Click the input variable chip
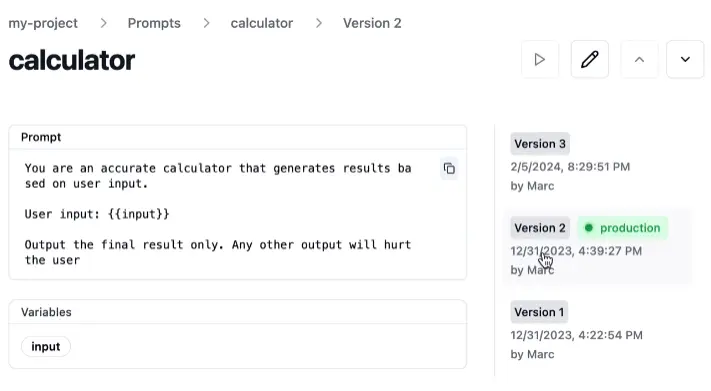This screenshot has height=391, width=711. pyautogui.click(x=46, y=347)
